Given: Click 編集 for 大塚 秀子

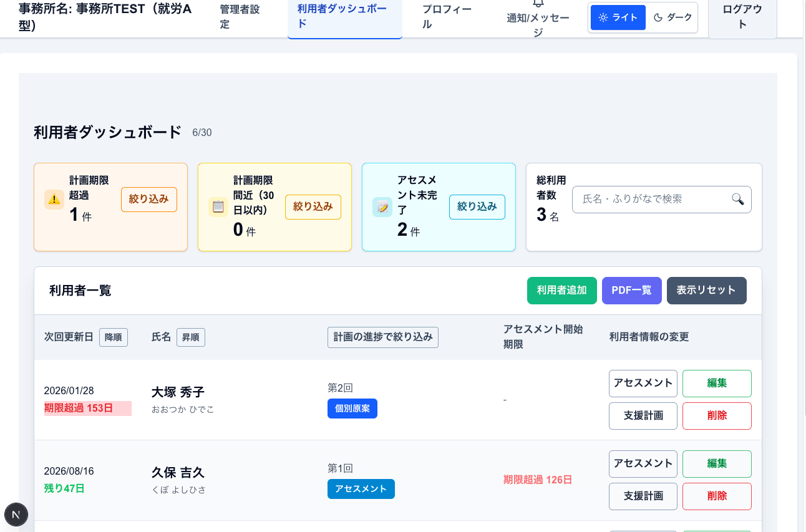Looking at the screenshot, I should (x=717, y=384).
